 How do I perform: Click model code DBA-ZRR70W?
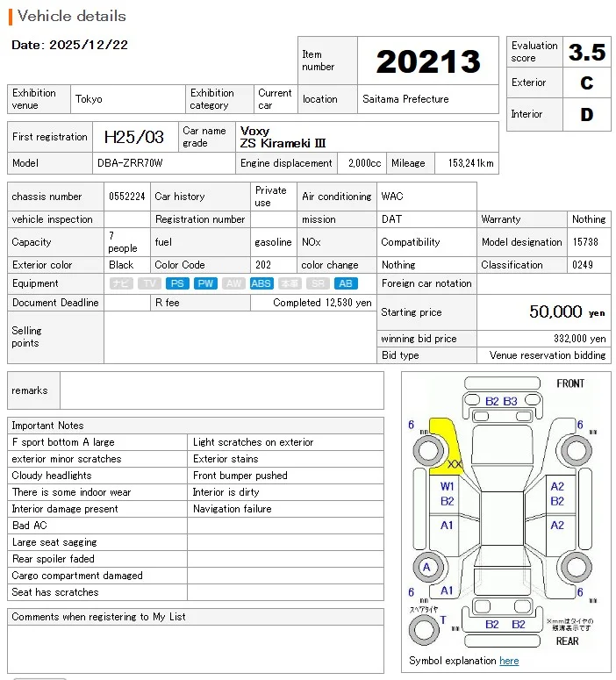130,163
